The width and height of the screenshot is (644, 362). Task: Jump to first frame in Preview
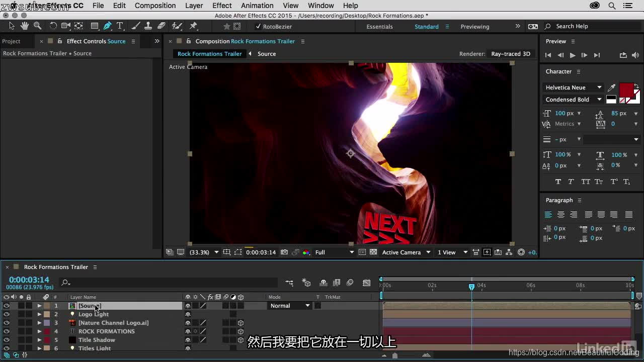[548, 55]
